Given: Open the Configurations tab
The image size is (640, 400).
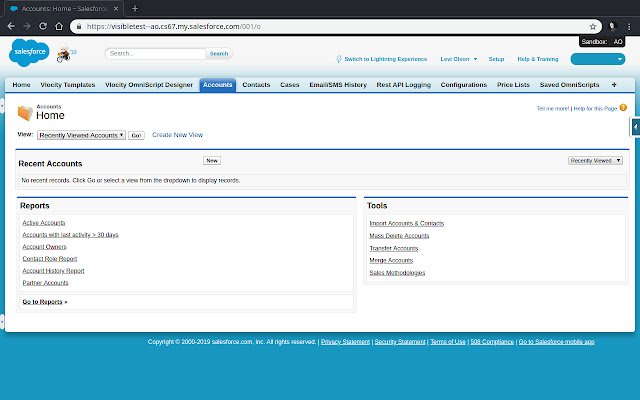Looking at the screenshot, I should pyautogui.click(x=464, y=85).
